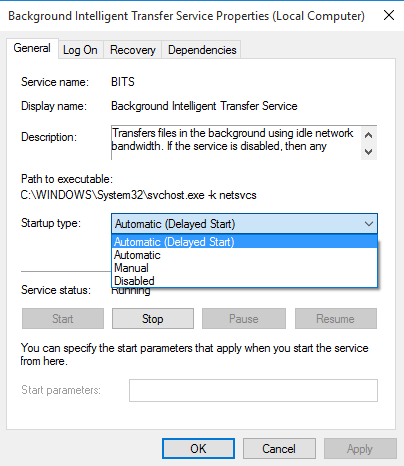Choose Disabled from startup type list
This screenshot has width=404, height=466.
(244, 281)
